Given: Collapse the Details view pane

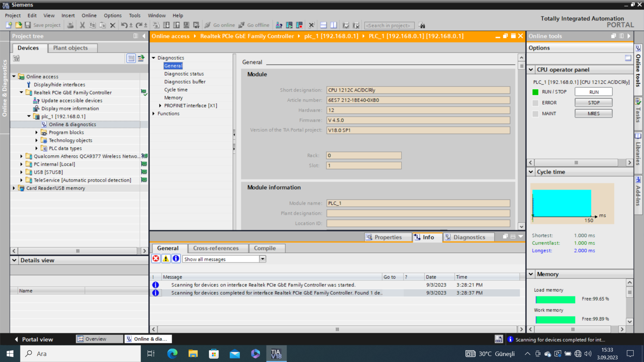Looking at the screenshot, I should (x=14, y=260).
